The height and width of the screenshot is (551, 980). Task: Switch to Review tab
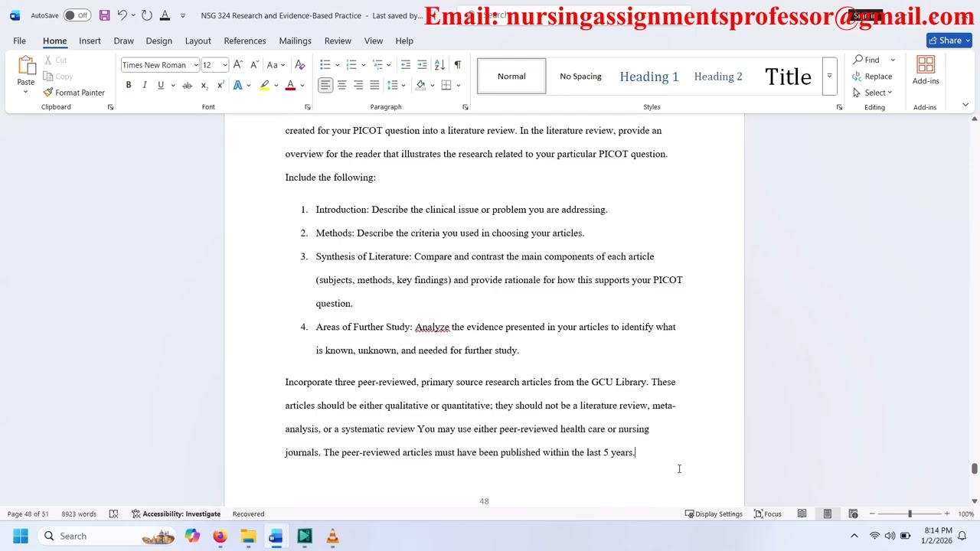tap(338, 41)
